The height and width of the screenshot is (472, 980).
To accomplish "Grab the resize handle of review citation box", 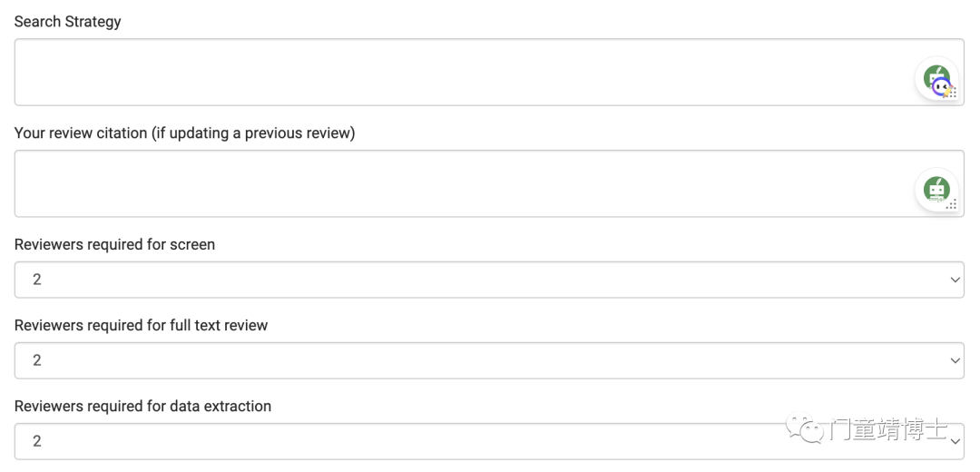I will (x=953, y=204).
